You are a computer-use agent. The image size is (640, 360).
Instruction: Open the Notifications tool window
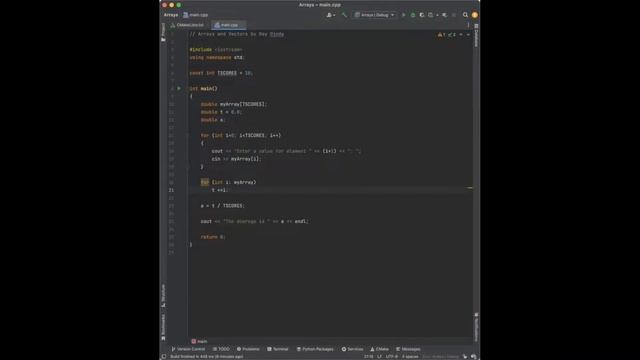click(x=476, y=327)
